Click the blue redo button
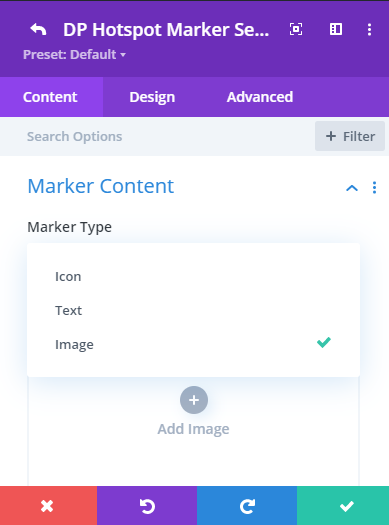 (247, 506)
